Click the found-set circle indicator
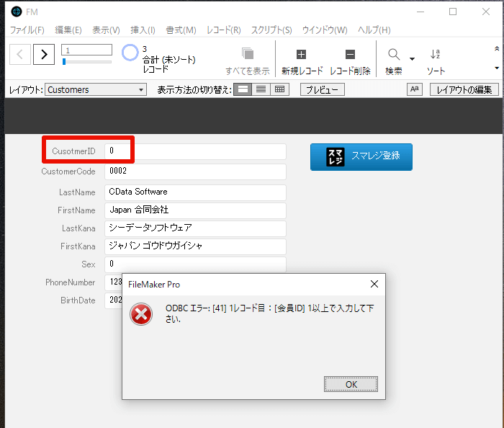Image resolution: width=504 pixels, height=428 pixels. [x=130, y=53]
